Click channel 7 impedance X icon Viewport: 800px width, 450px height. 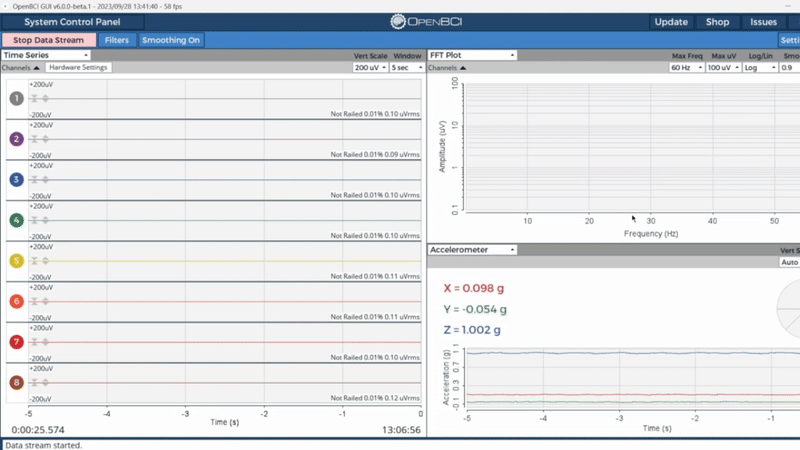tap(34, 342)
